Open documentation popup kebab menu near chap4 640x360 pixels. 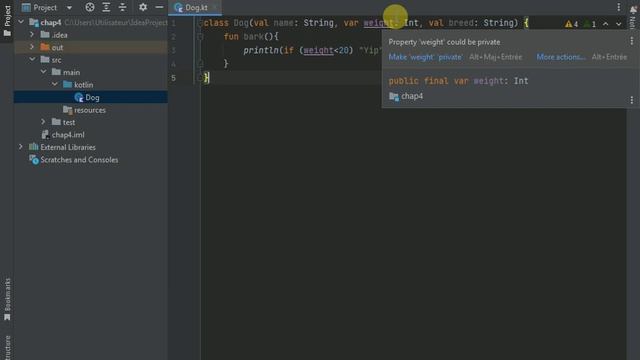coord(632,100)
